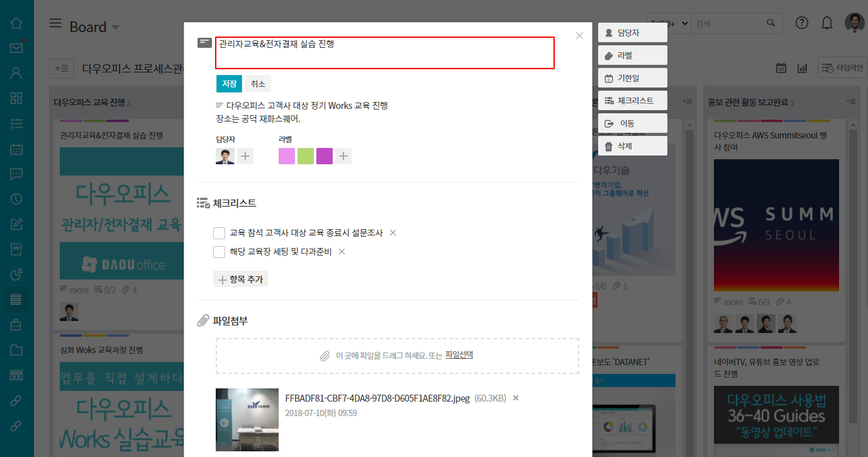Check the 교육 참석 고객사 설문조사 checkbox

tap(220, 234)
